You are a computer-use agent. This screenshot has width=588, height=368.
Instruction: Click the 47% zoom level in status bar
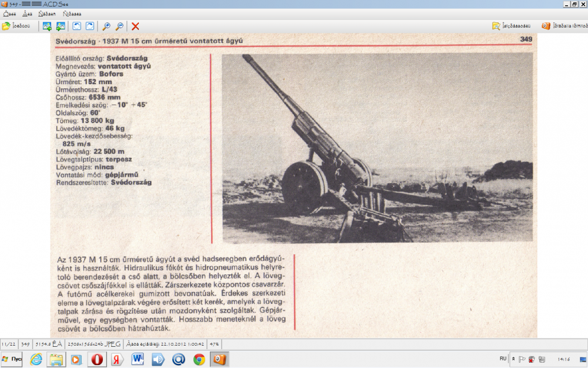[x=215, y=343]
